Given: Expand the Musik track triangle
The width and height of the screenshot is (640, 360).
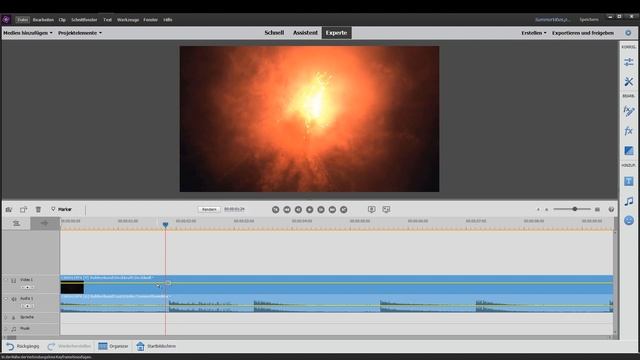Looking at the screenshot, I should click(6, 329).
